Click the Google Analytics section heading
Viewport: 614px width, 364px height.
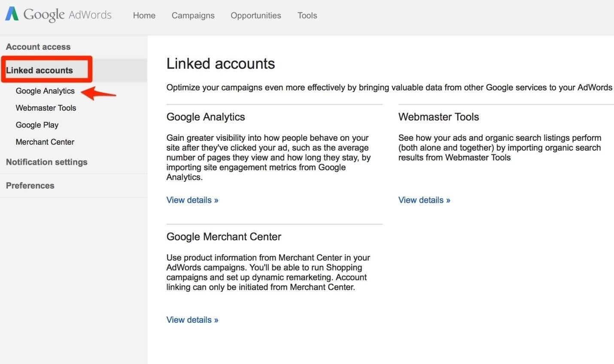coord(206,117)
